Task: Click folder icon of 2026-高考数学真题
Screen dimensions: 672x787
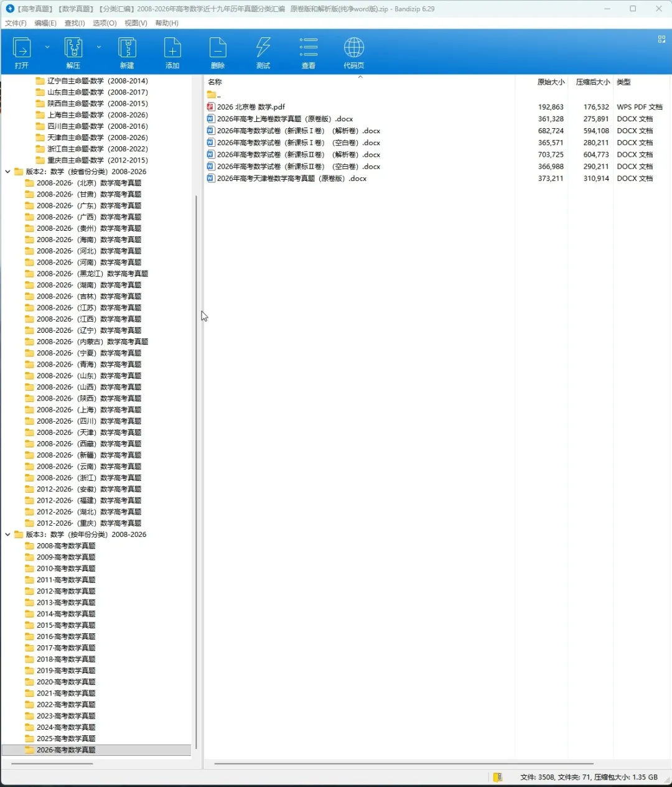Action: point(29,750)
